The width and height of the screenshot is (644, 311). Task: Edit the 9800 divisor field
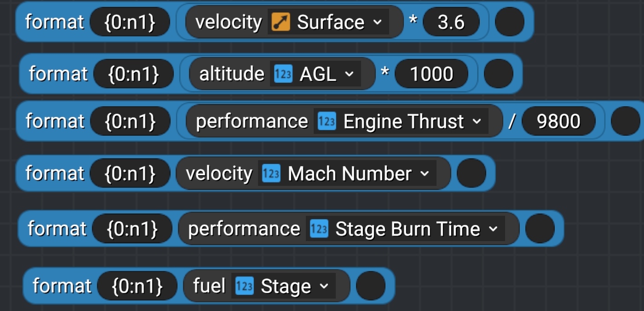coord(558,121)
